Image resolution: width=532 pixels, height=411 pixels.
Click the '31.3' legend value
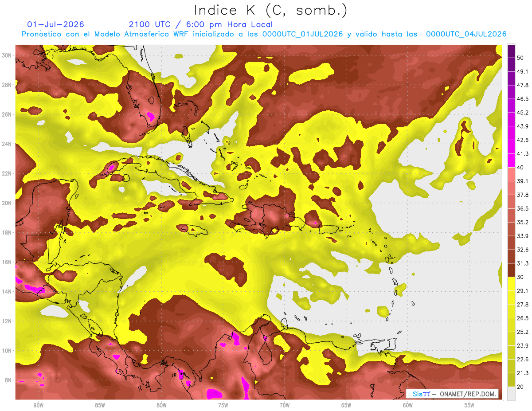(522, 263)
